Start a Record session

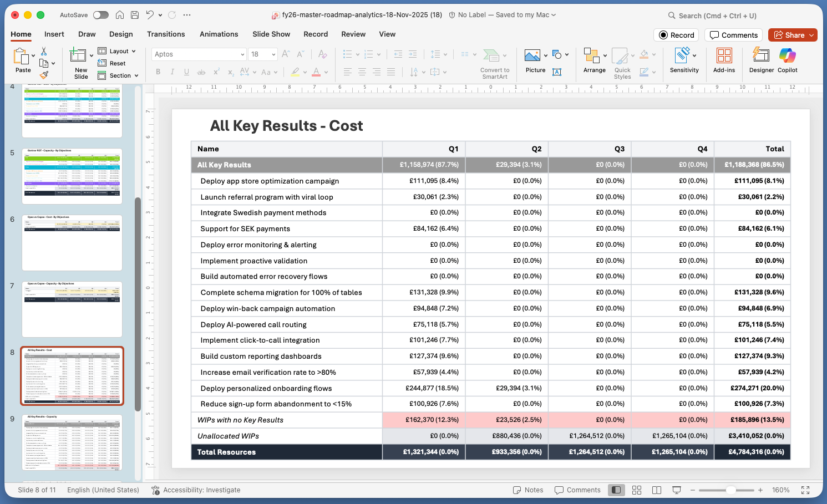[676, 34]
